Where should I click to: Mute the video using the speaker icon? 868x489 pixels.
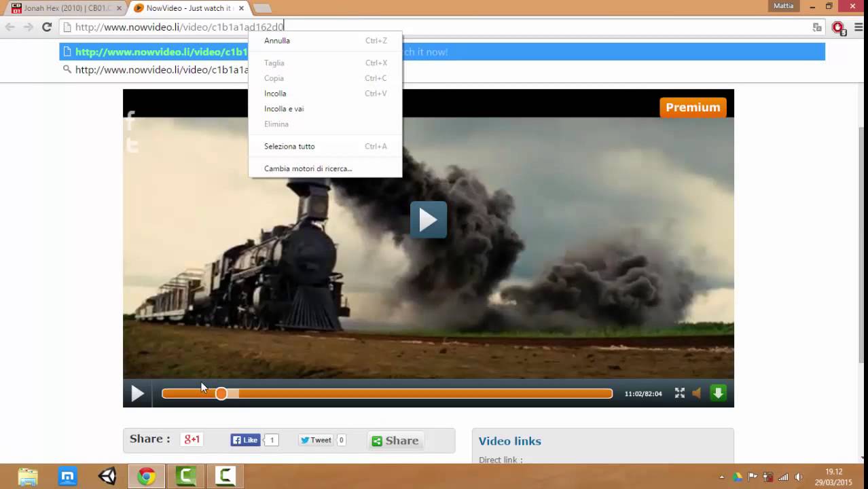[x=697, y=393]
